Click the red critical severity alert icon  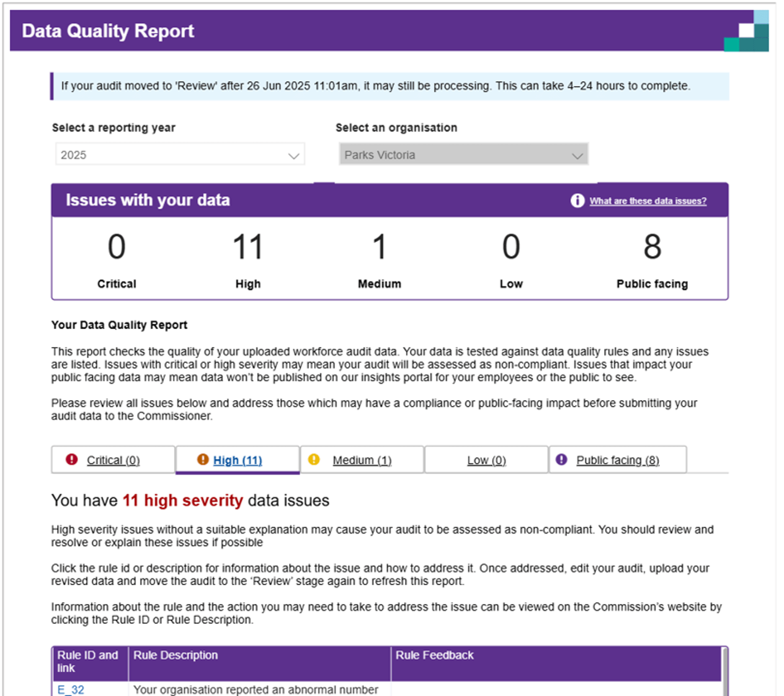[72, 459]
